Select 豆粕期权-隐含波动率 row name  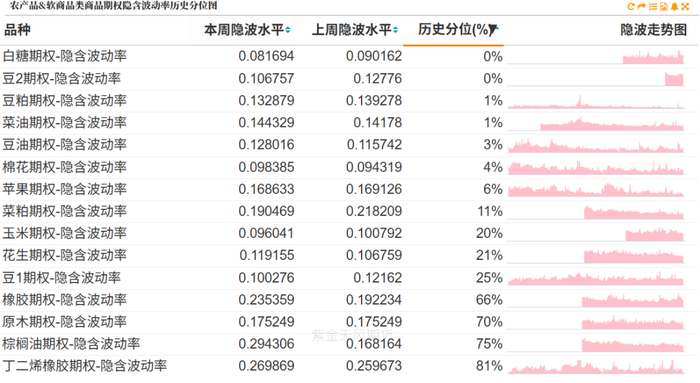pos(65,100)
